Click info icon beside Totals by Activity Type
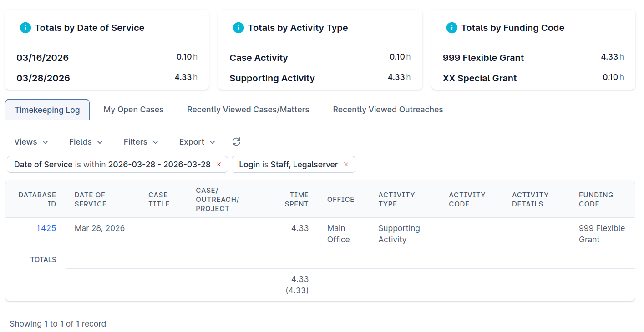The image size is (644, 332). [238, 28]
